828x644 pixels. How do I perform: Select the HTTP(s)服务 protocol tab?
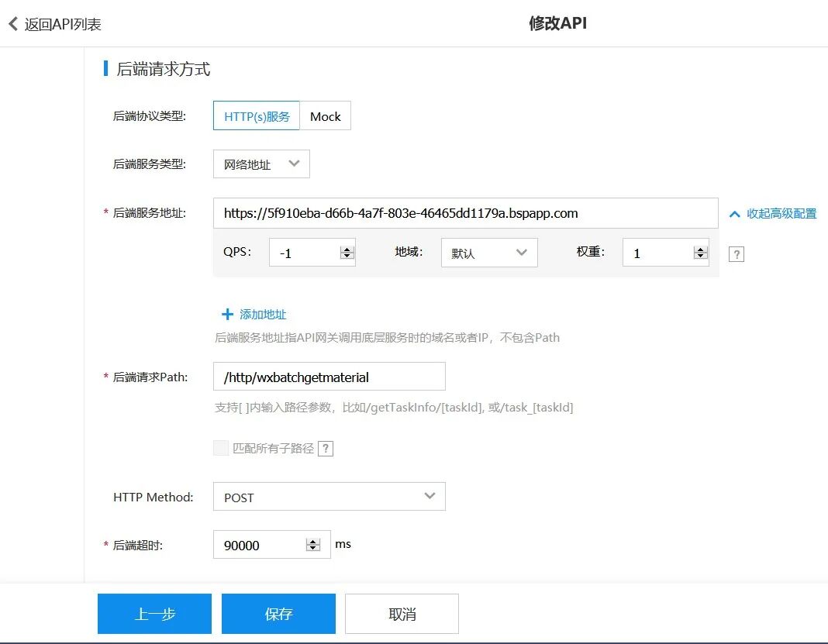pos(256,115)
